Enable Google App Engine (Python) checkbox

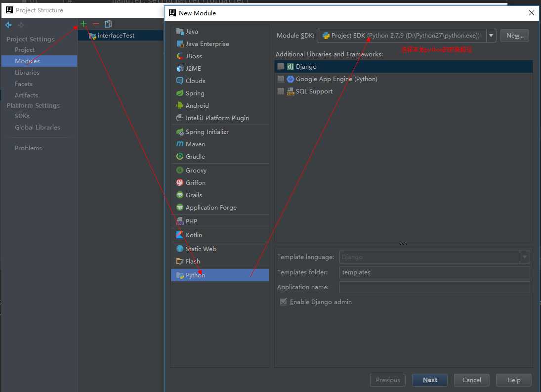281,79
